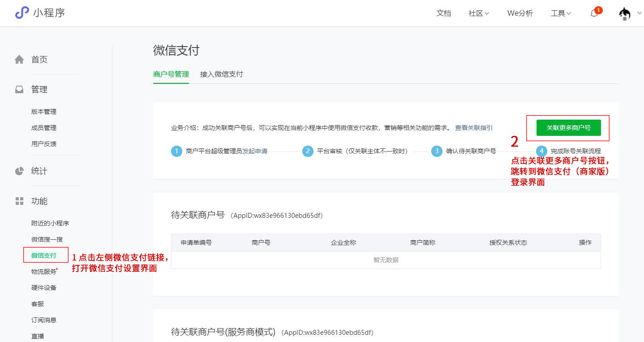The height and width of the screenshot is (342, 644).
Task: Click the 发起申请 link in step 1
Action: tap(255, 151)
